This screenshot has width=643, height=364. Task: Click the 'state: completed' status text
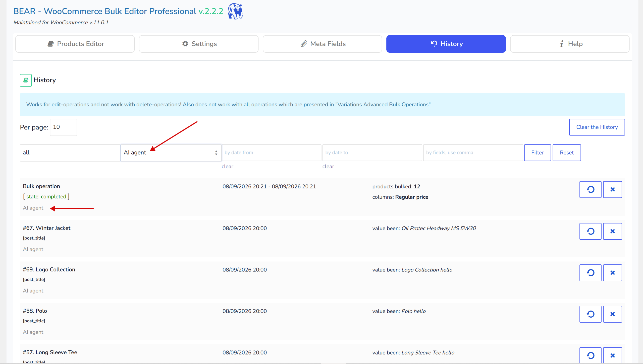click(46, 197)
